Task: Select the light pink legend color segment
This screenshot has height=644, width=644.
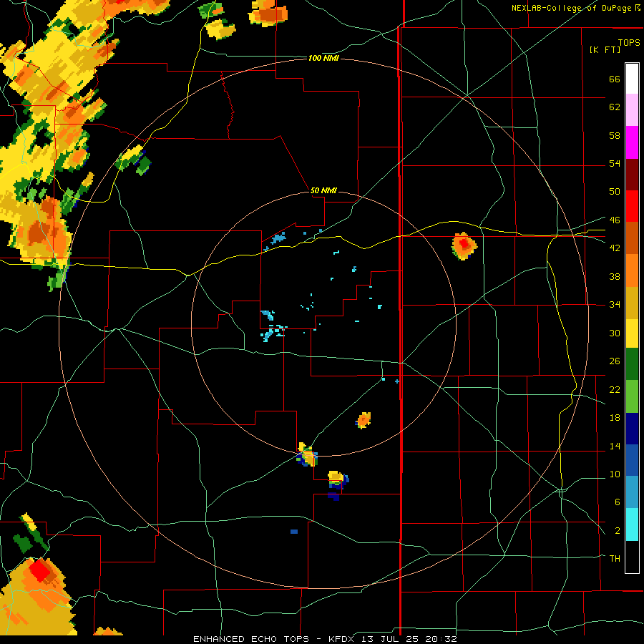Action: (x=632, y=110)
